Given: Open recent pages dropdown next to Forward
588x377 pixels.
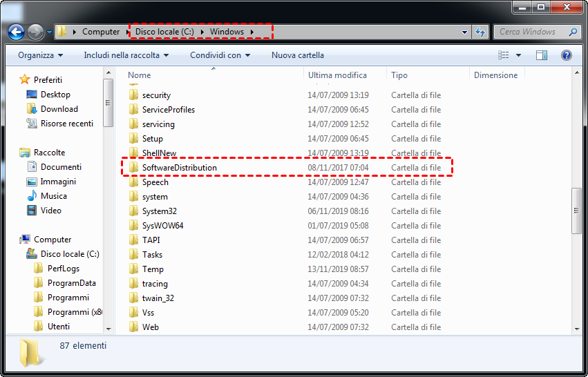Looking at the screenshot, I should coord(49,32).
